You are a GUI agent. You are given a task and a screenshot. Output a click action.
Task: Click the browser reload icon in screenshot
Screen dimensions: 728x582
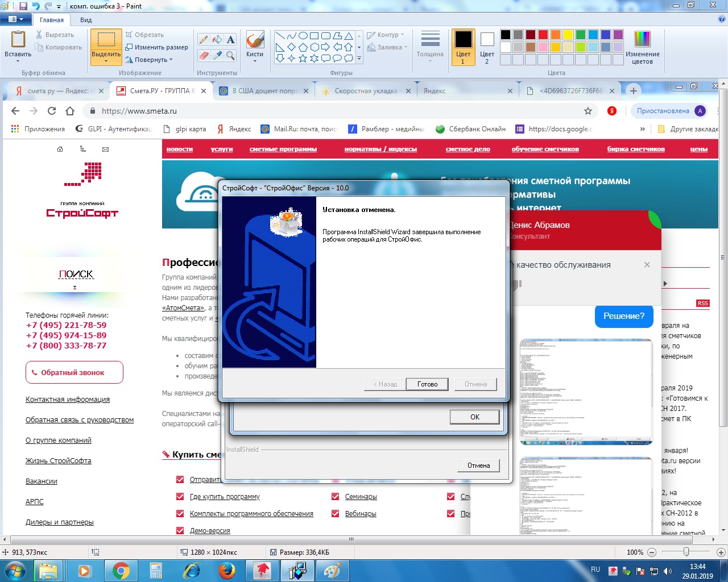point(52,111)
